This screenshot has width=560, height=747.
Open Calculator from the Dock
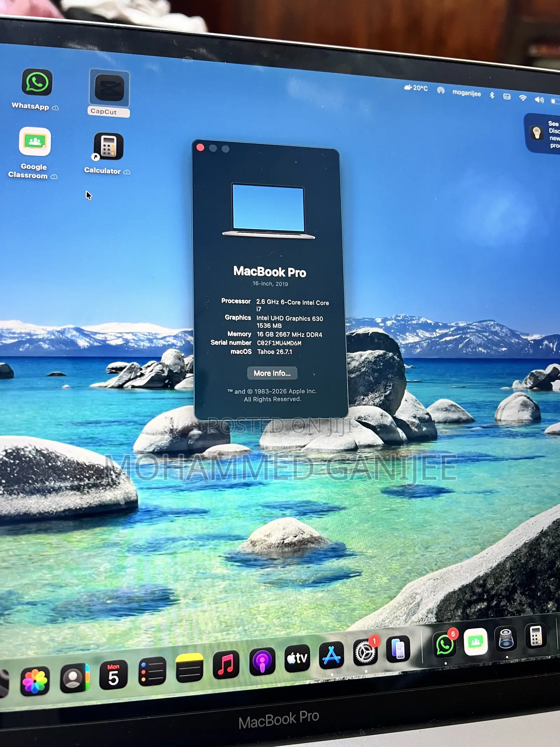pyautogui.click(x=536, y=636)
